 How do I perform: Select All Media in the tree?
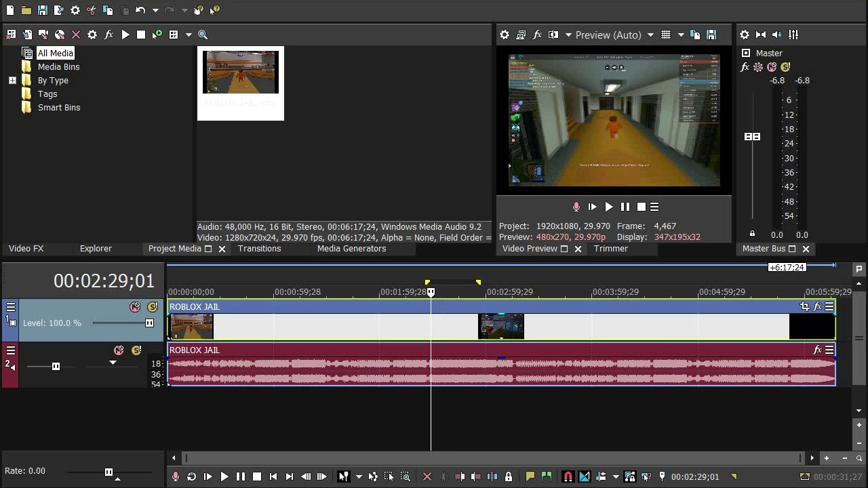55,53
